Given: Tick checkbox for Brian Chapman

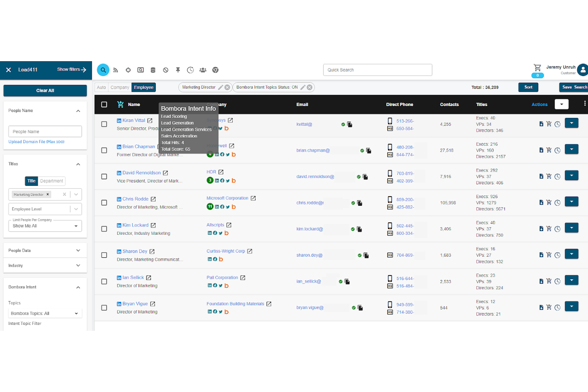Looking at the screenshot, I should coord(104,150).
